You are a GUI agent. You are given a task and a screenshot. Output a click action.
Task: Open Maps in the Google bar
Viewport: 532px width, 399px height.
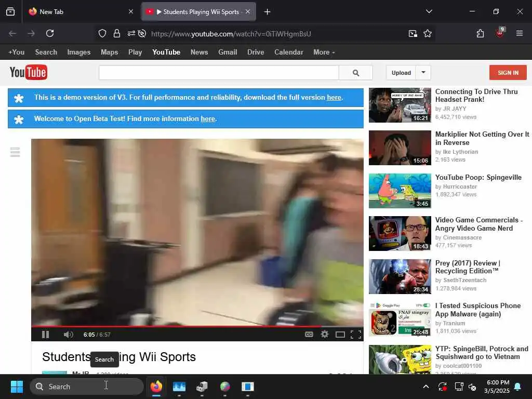point(109,52)
